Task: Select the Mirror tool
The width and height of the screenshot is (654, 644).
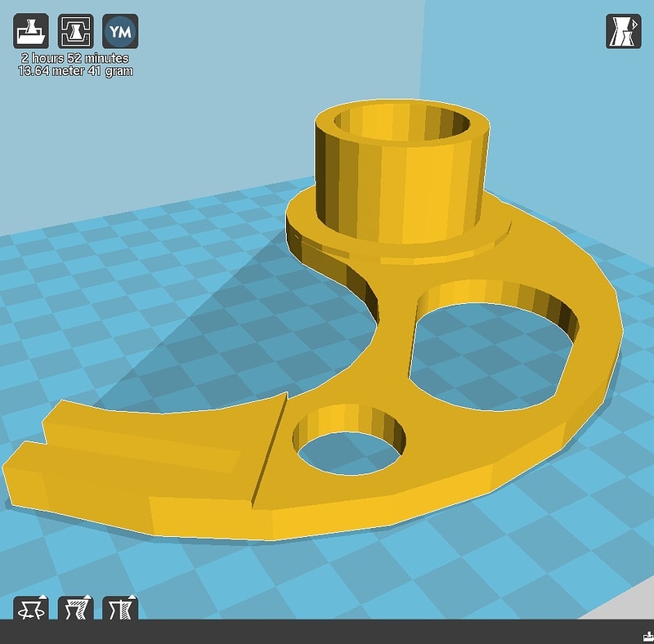Action: click(x=120, y=607)
